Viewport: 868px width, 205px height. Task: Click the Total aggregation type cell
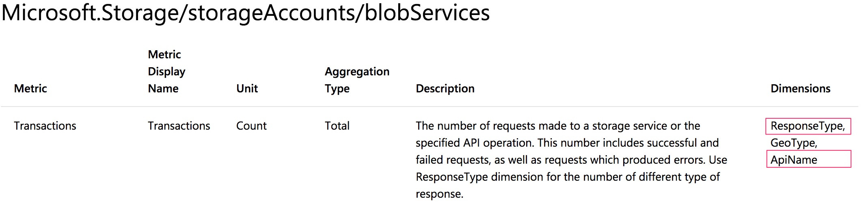coord(337,126)
